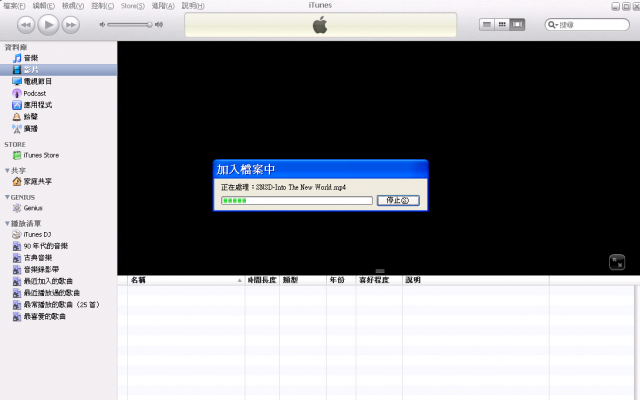The height and width of the screenshot is (400, 640).
Task: Click the file-adding progress bar
Action: click(297, 200)
